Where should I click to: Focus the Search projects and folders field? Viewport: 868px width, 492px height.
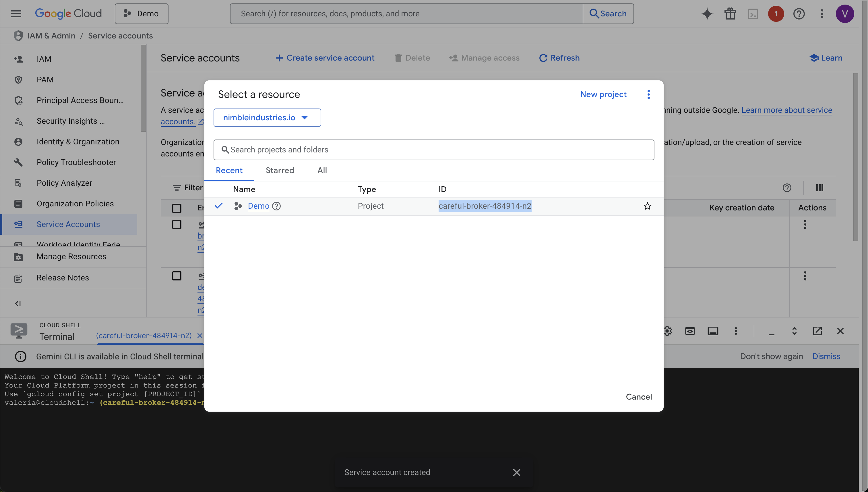433,150
